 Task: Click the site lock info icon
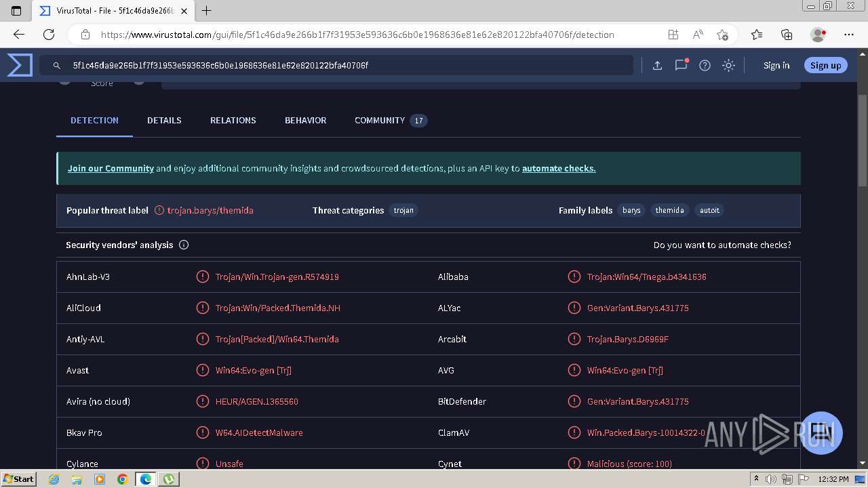pos(85,35)
